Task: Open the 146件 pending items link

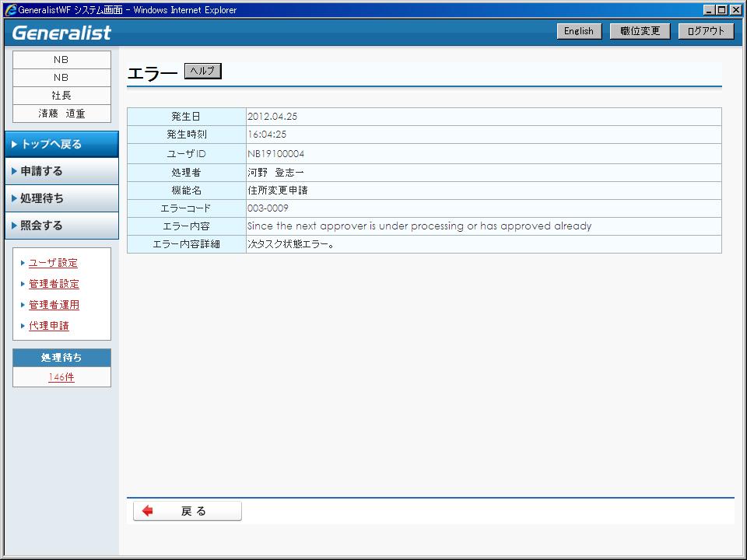Action: pos(61,378)
